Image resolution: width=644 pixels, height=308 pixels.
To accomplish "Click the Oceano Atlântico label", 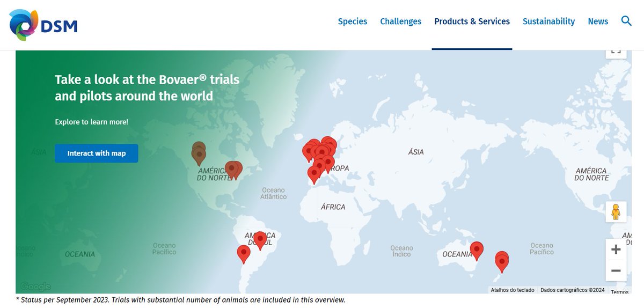I will point(274,193).
